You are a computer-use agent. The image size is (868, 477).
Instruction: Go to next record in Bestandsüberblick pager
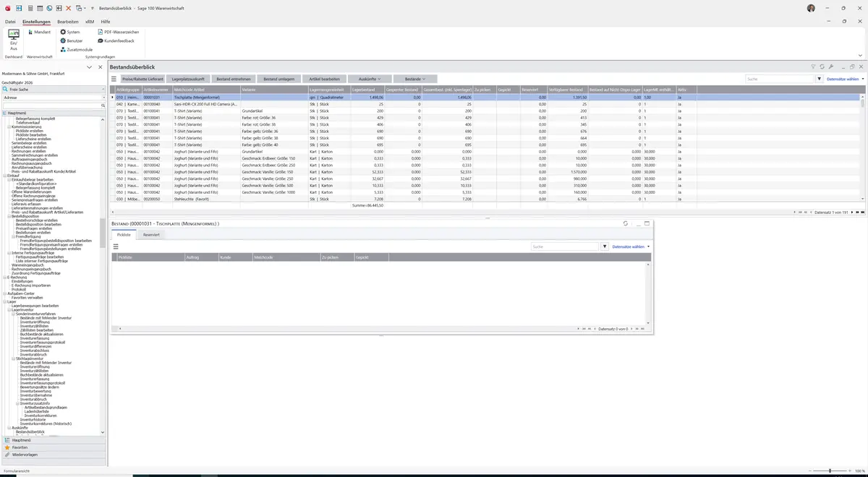[852, 212]
